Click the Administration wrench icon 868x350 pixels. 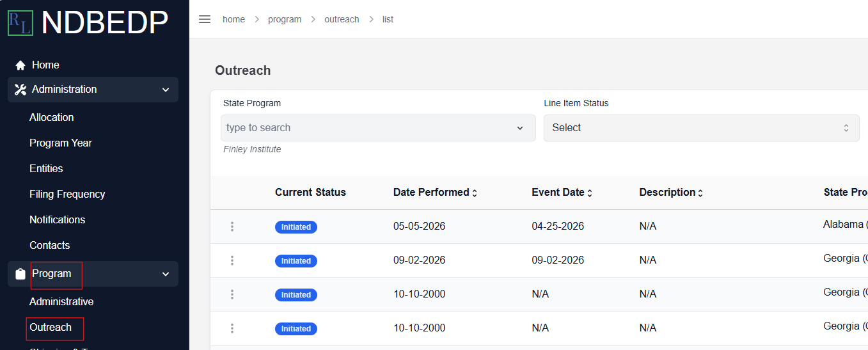(x=20, y=90)
